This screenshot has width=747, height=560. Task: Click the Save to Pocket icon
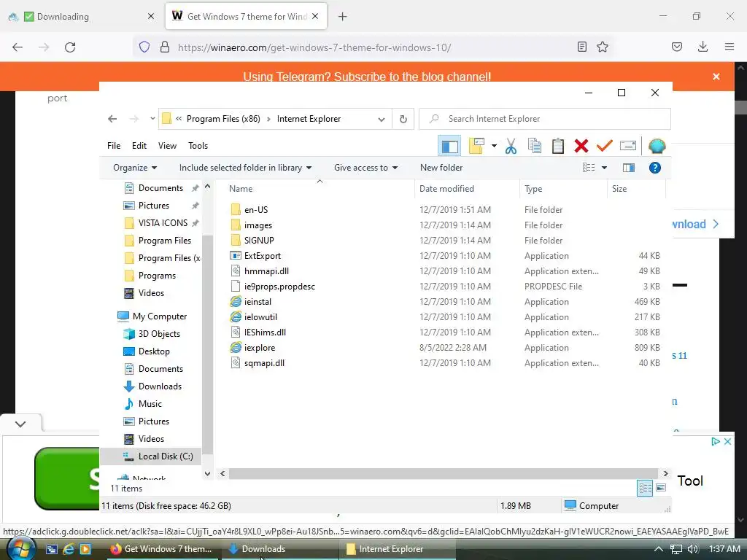click(x=676, y=47)
